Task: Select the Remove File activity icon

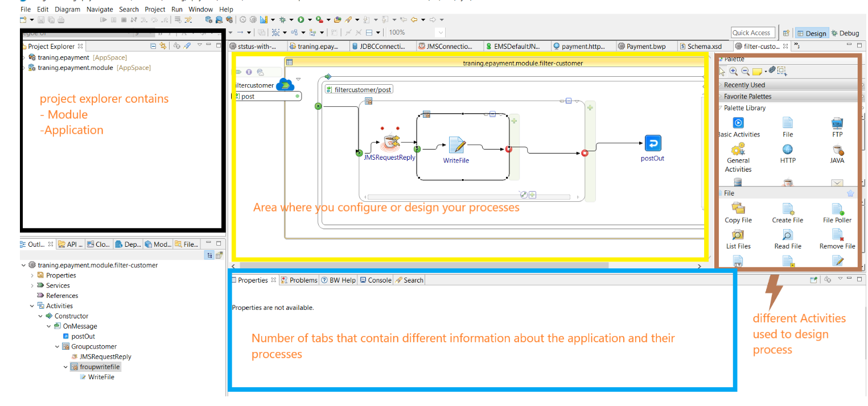Action: [837, 238]
